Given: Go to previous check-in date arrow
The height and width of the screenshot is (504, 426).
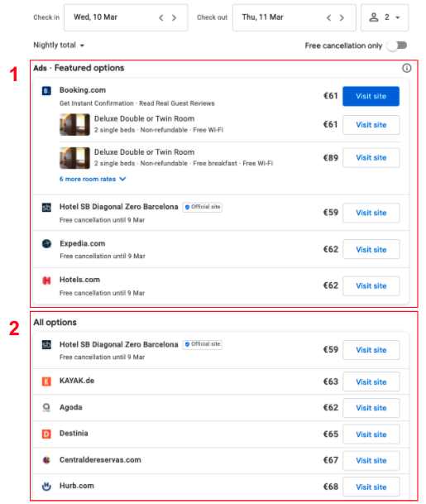Looking at the screenshot, I should pos(161,17).
